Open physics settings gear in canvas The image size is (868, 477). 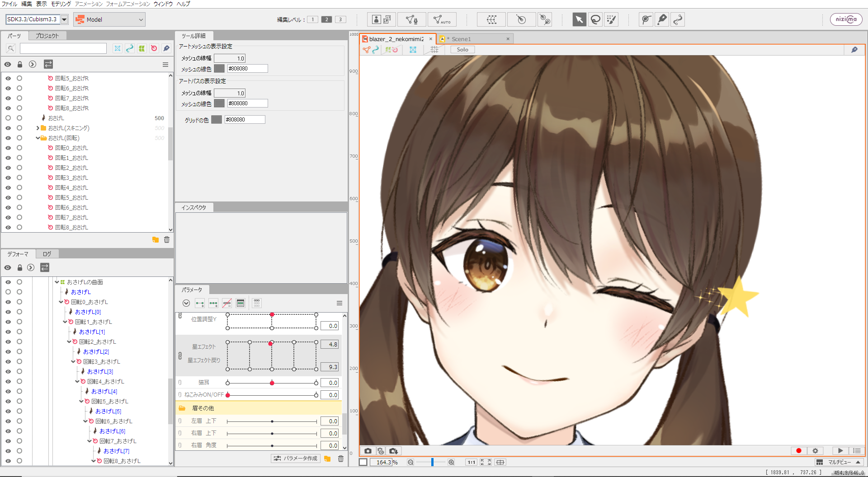(x=815, y=451)
